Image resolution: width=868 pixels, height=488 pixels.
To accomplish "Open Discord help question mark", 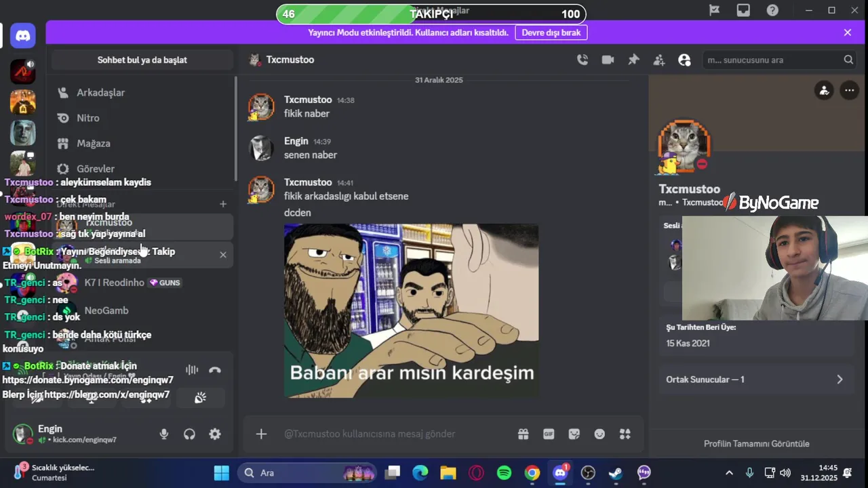I will 772,10.
